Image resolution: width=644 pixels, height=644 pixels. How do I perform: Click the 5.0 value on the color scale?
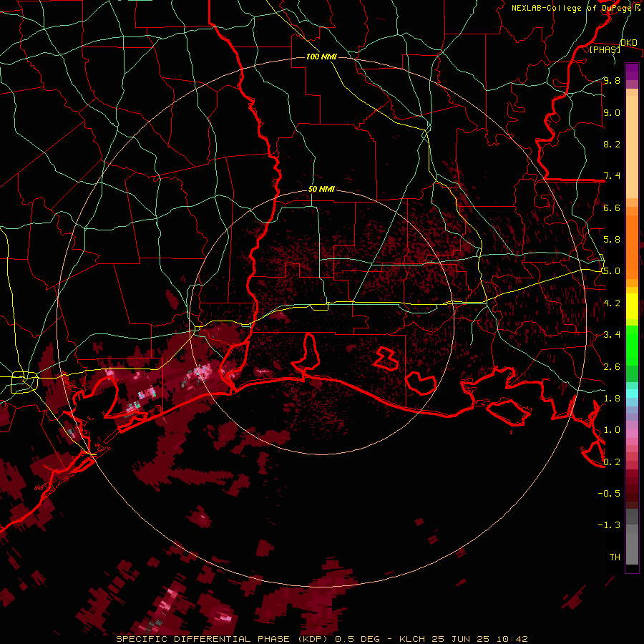pyautogui.click(x=612, y=271)
